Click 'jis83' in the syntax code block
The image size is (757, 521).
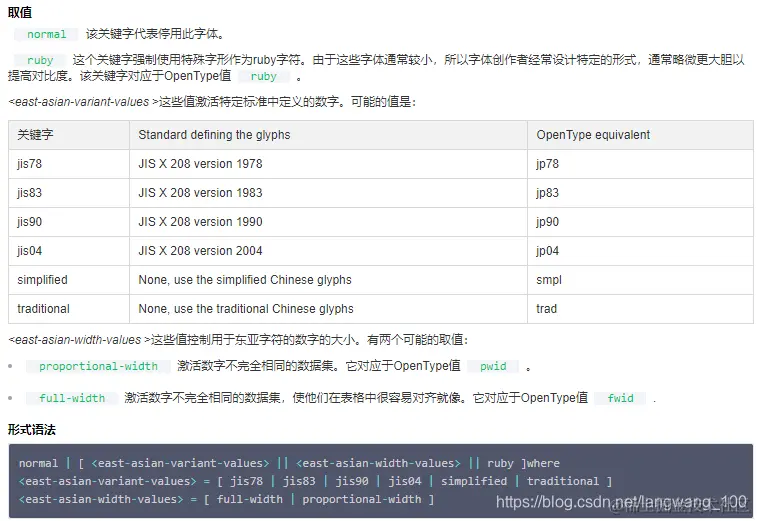(x=299, y=481)
